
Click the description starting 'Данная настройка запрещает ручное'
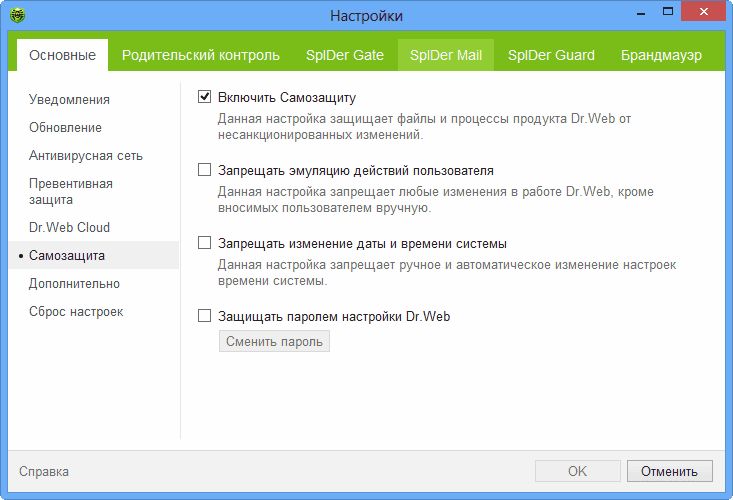tap(447, 272)
